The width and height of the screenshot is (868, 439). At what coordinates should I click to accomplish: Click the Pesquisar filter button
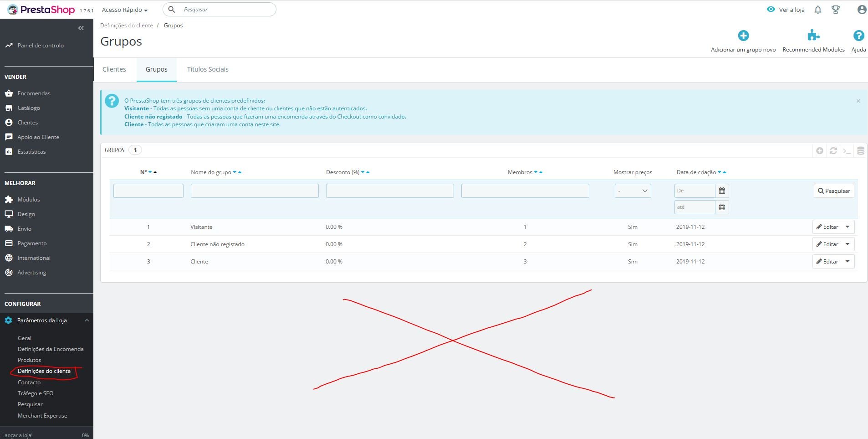834,191
